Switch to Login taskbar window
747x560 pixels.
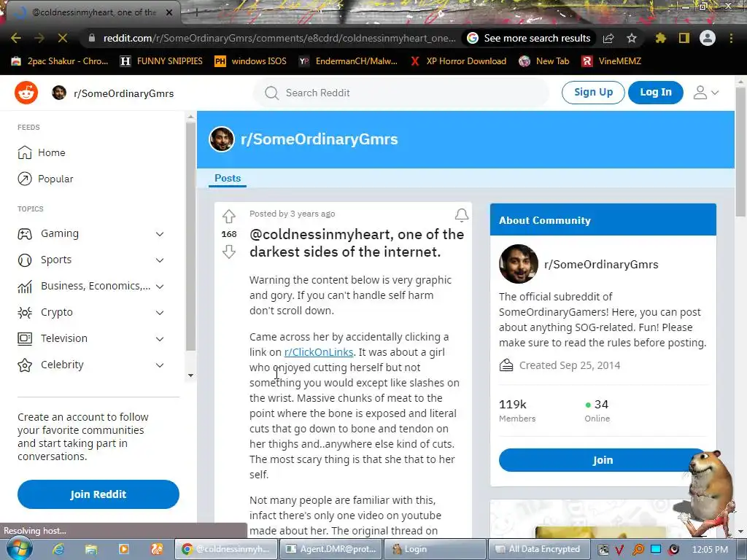pos(435,549)
